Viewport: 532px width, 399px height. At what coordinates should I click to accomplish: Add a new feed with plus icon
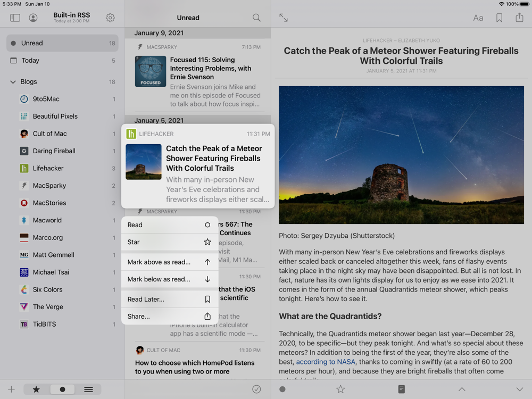tap(12, 389)
